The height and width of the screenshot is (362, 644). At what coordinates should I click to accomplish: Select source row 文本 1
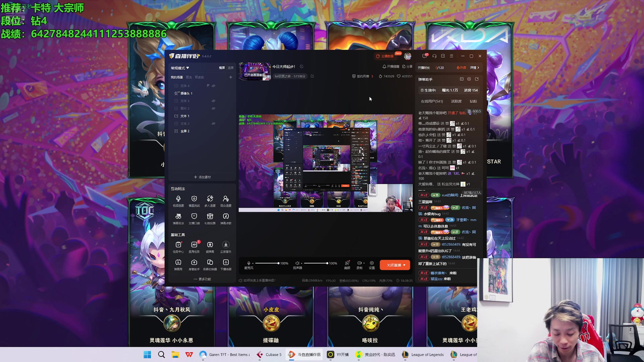pyautogui.click(x=202, y=116)
